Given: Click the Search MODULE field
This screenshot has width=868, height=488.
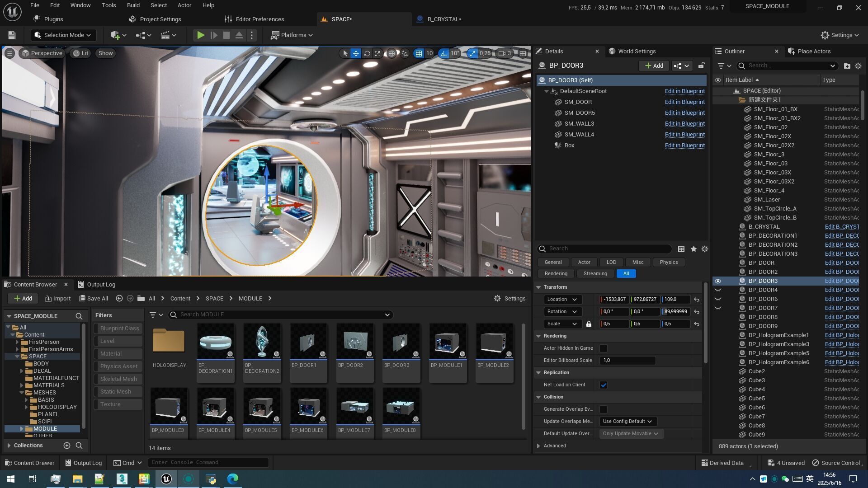Looking at the screenshot, I should 280,315.
